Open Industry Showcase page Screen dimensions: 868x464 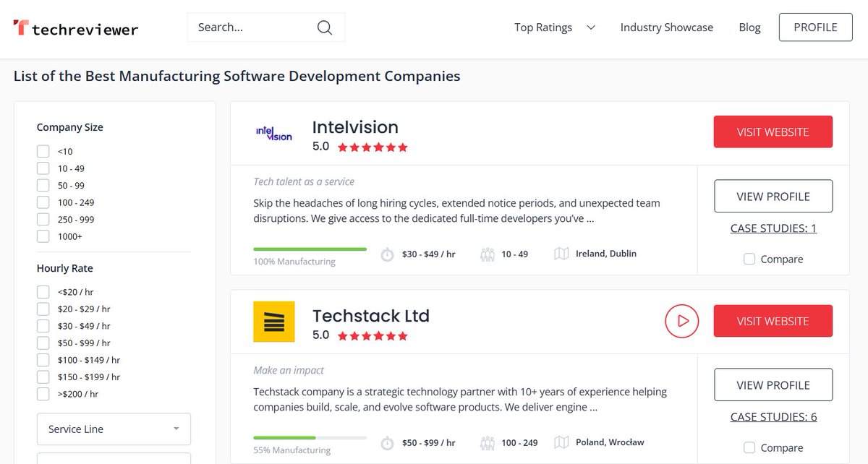pyautogui.click(x=667, y=27)
